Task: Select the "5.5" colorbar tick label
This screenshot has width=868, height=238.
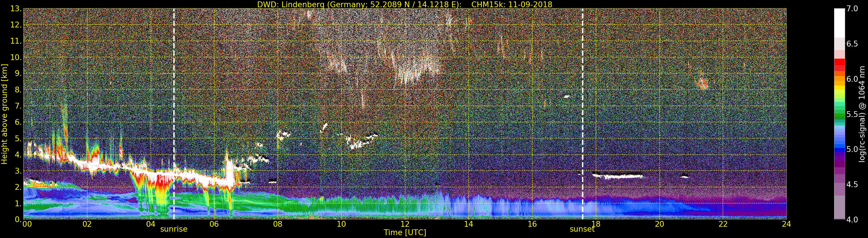Action: pyautogui.click(x=852, y=114)
